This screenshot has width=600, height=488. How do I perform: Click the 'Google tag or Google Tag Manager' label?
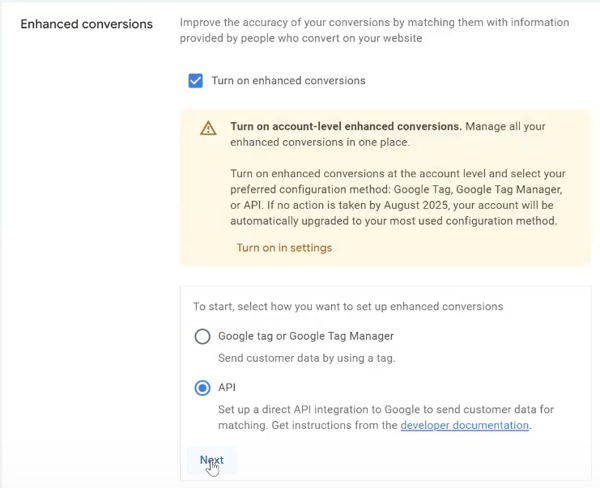306,337
